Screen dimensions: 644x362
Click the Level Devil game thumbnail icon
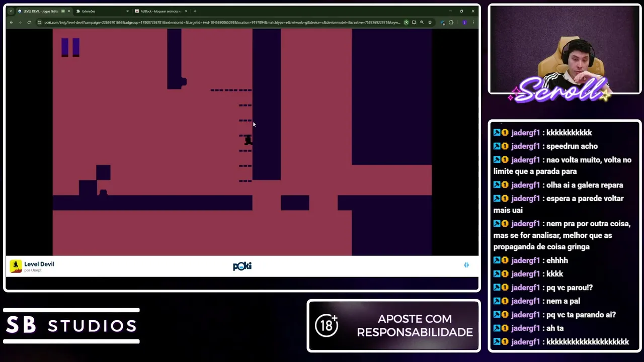(x=16, y=266)
